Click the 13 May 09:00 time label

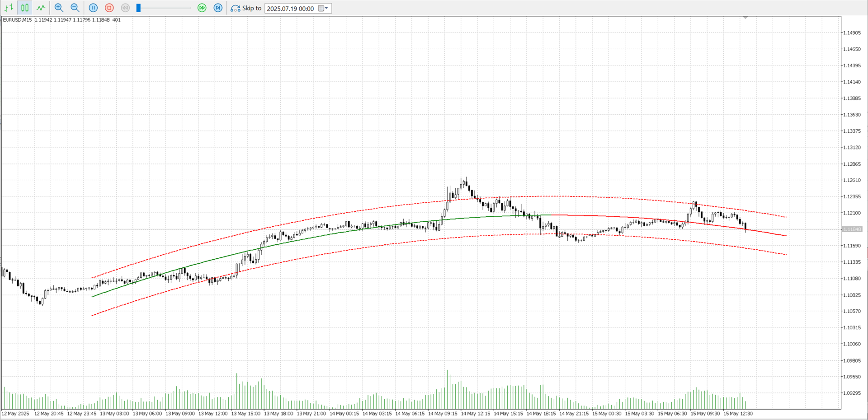[x=180, y=414]
